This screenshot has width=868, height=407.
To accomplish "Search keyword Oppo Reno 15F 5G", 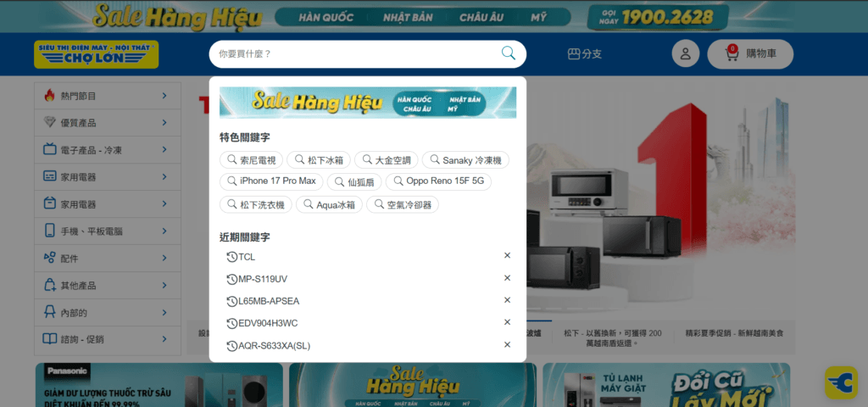I will pos(438,181).
